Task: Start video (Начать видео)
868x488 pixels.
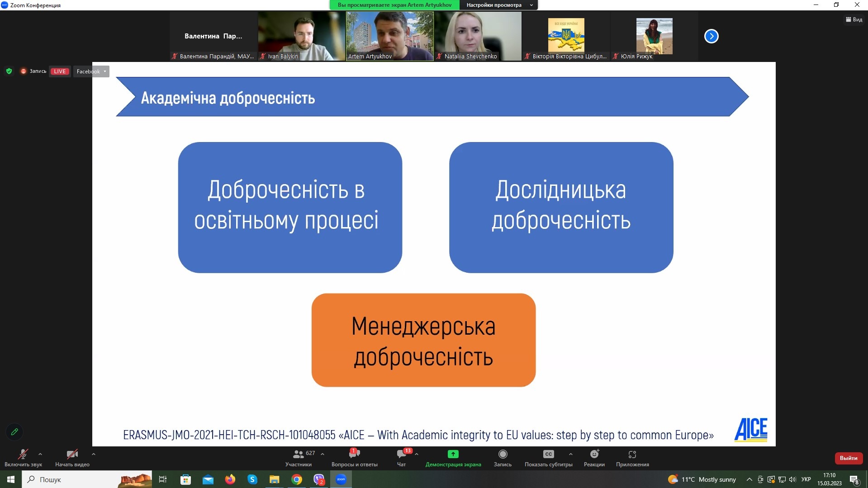Action: tap(72, 457)
